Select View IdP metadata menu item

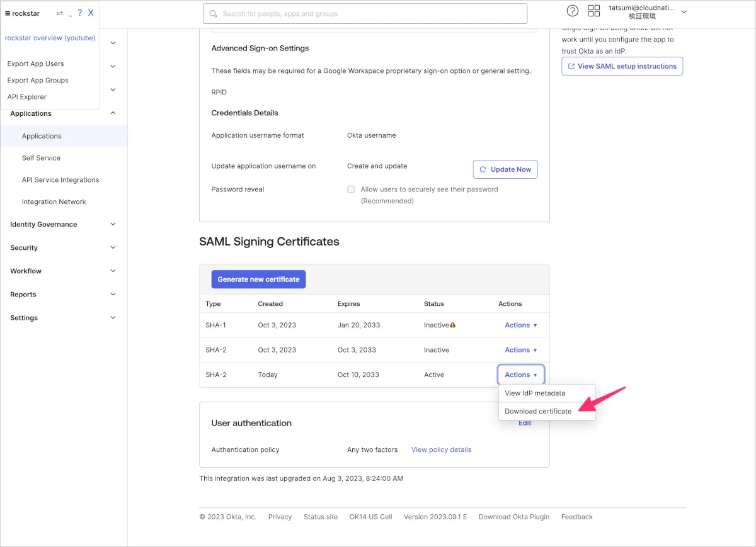tap(535, 393)
